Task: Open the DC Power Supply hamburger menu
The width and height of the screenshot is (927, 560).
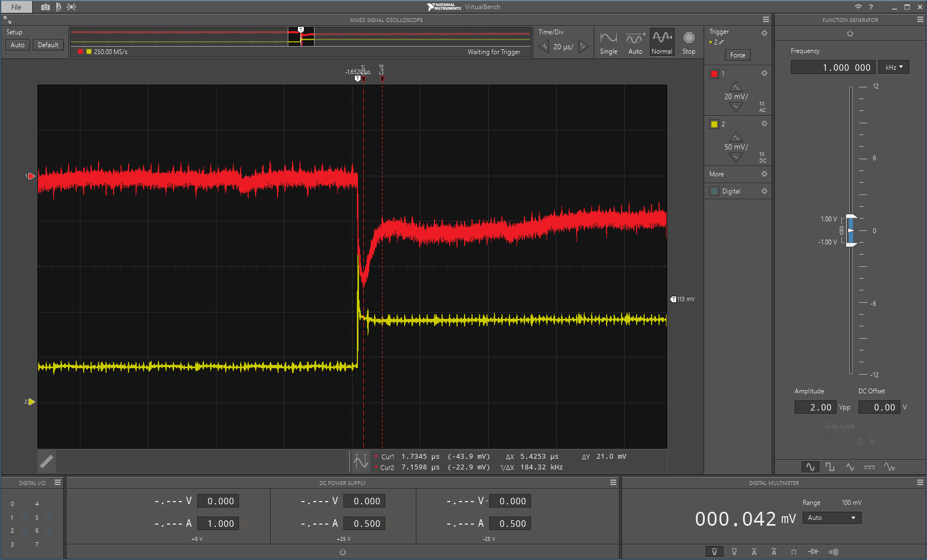Action: (613, 483)
